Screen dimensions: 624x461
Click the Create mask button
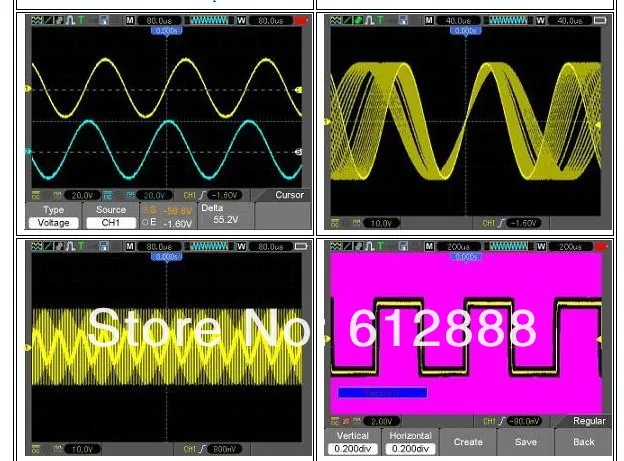[468, 442]
